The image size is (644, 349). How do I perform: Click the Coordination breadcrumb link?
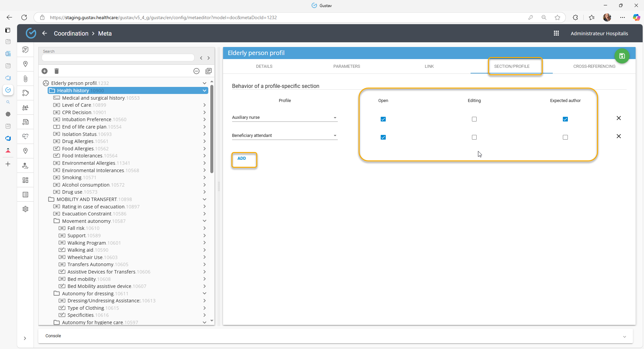[71, 34]
